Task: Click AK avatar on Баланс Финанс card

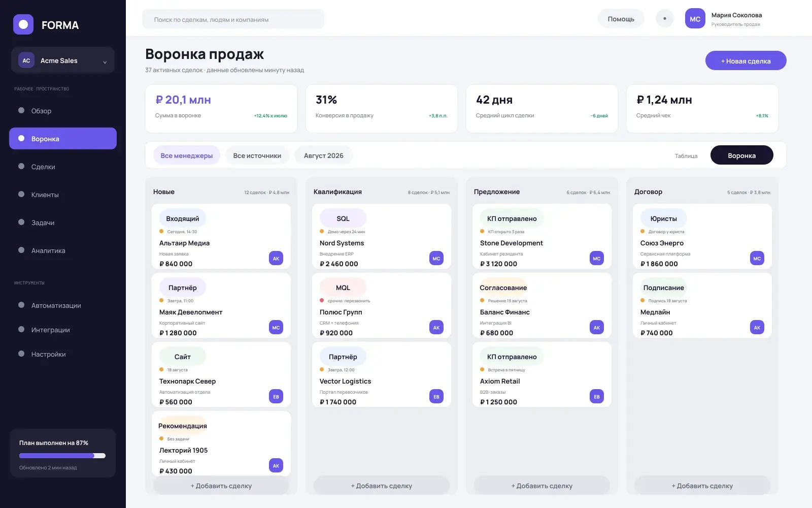Action: pyautogui.click(x=597, y=328)
